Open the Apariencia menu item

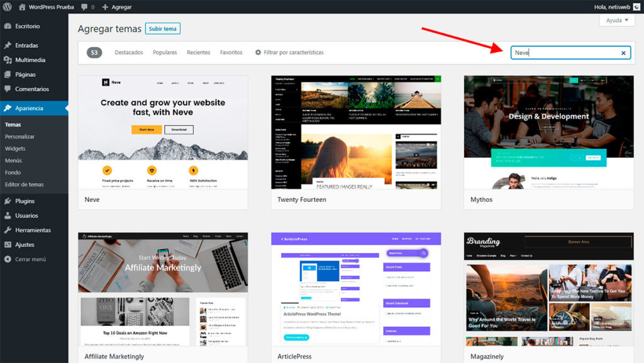click(29, 108)
